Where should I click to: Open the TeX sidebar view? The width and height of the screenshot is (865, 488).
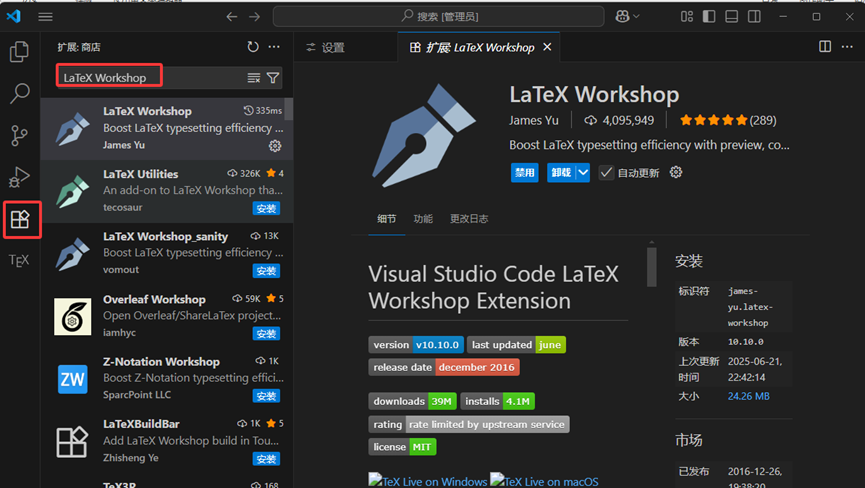pyautogui.click(x=19, y=260)
